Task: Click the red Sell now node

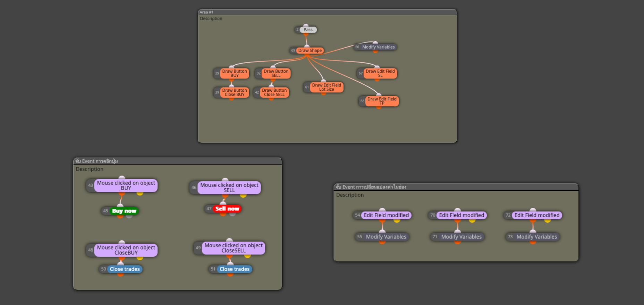Action: [x=227, y=209]
